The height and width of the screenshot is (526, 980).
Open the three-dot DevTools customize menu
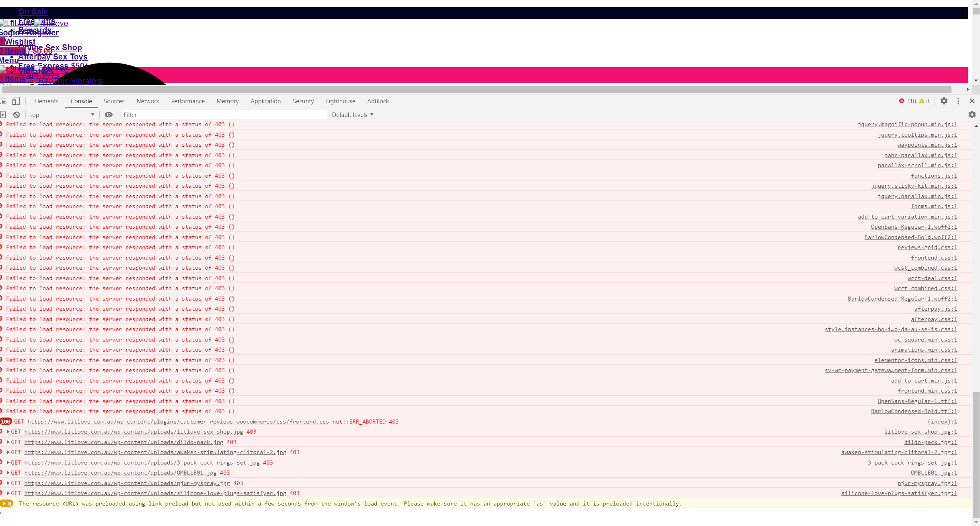(958, 101)
